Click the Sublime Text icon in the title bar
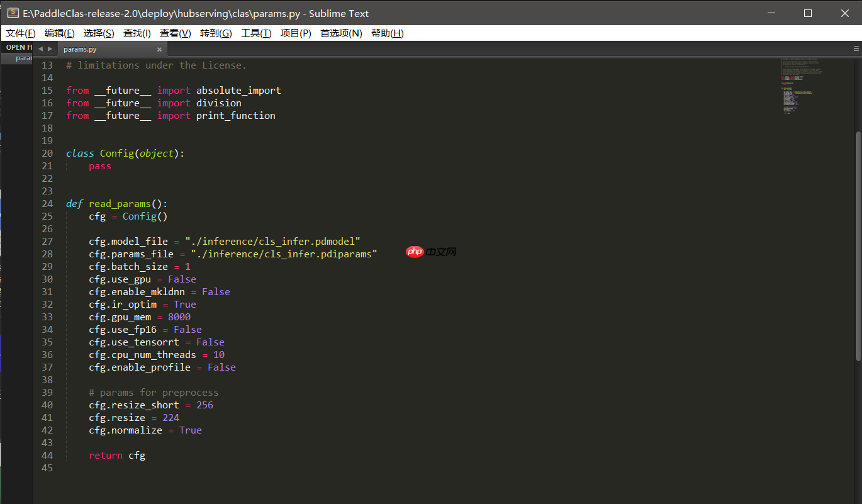The height and width of the screenshot is (504, 862). tap(13, 13)
